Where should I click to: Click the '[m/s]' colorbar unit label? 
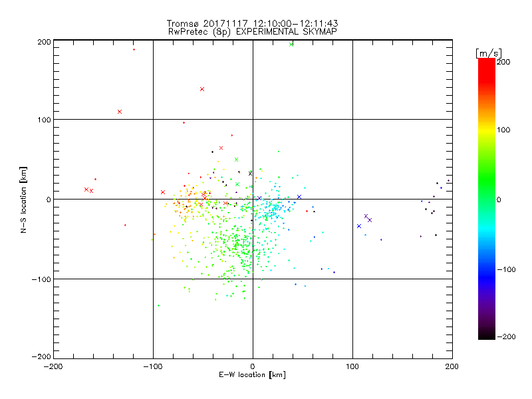[x=489, y=53]
